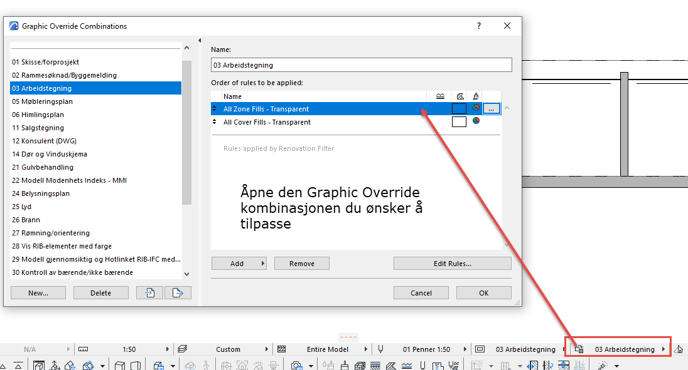This screenshot has height=370, width=688.
Task: Click in the Name field containing 03 Arbeidstegning
Action: coord(361,65)
